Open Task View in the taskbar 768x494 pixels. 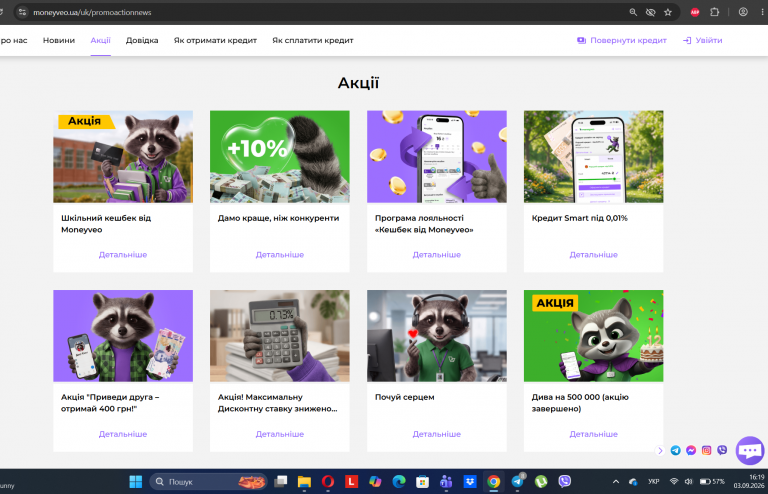[x=281, y=482]
